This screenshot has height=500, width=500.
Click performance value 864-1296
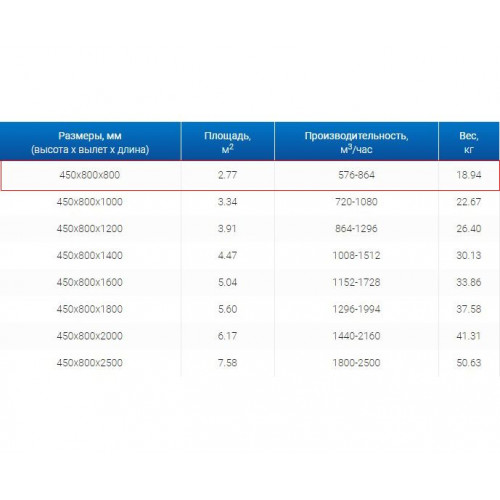[356, 229]
